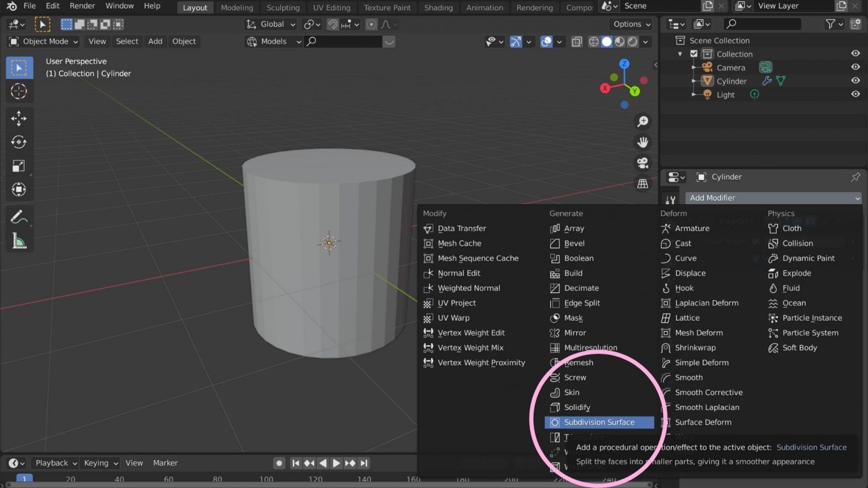Open the Global transform orientation dropdown
Viewport: 868px width, 488px height.
pyautogui.click(x=271, y=24)
